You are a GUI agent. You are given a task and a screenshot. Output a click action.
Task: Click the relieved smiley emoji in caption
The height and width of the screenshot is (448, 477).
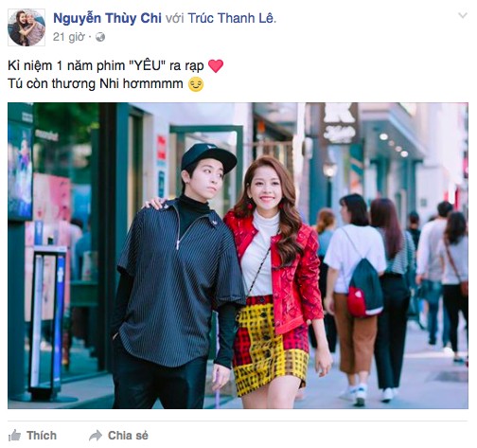[x=196, y=84]
